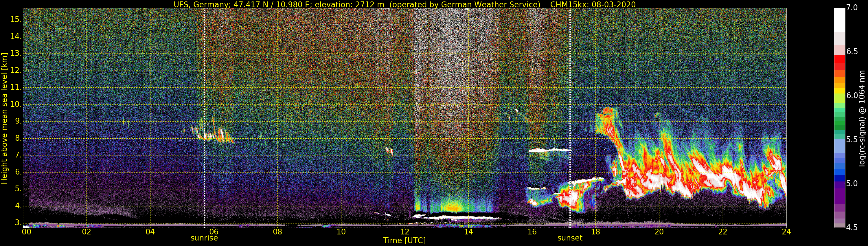Click the time tick '16'
868x246 pixels.
pyautogui.click(x=532, y=232)
